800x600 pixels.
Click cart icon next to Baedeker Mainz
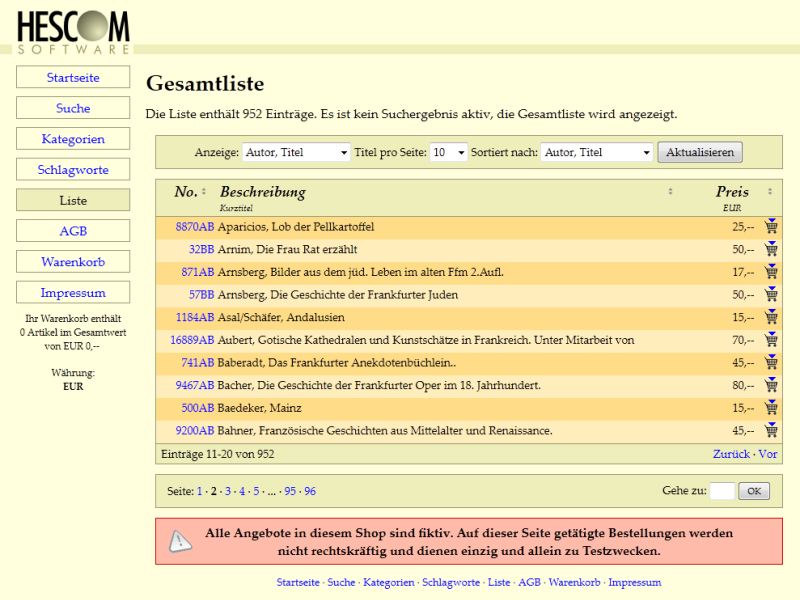(770, 408)
